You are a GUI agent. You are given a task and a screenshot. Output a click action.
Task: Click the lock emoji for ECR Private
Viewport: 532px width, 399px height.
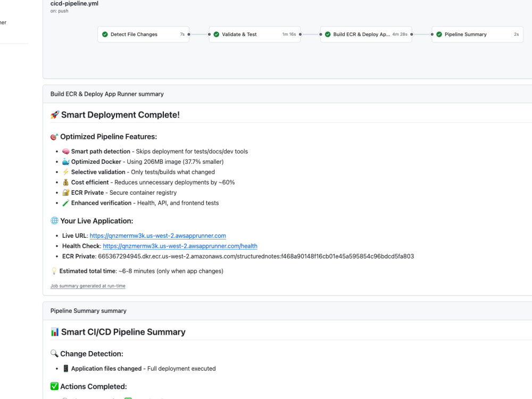click(66, 193)
